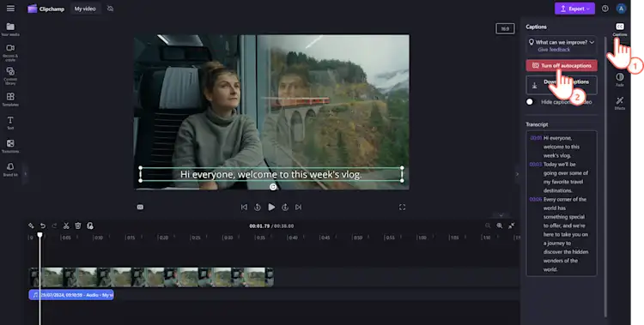
Task: Skip forward five seconds
Action: [x=285, y=208]
